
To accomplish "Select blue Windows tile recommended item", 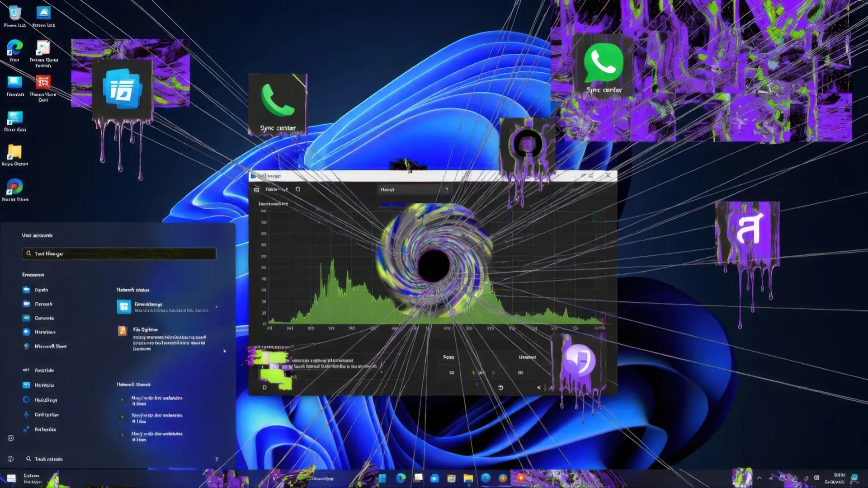I will [123, 307].
